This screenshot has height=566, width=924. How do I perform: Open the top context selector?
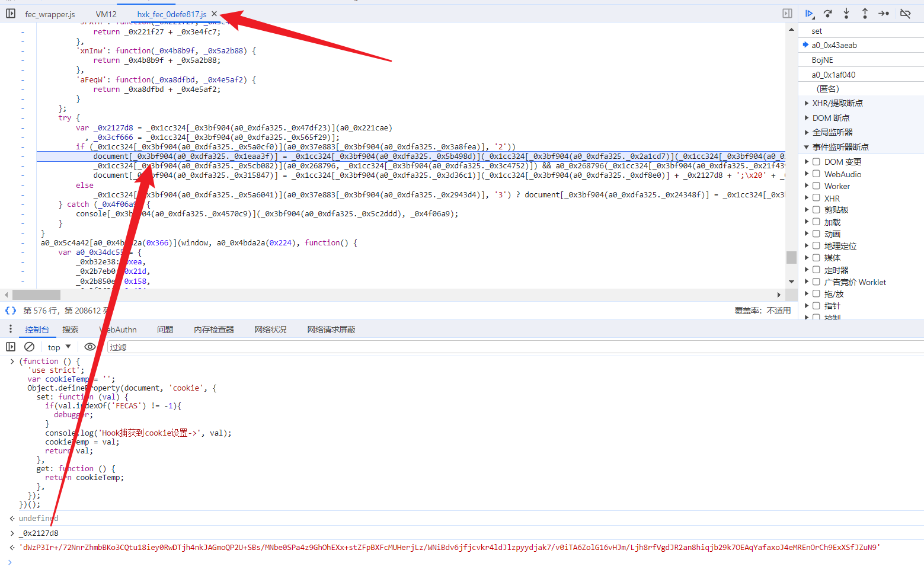59,347
